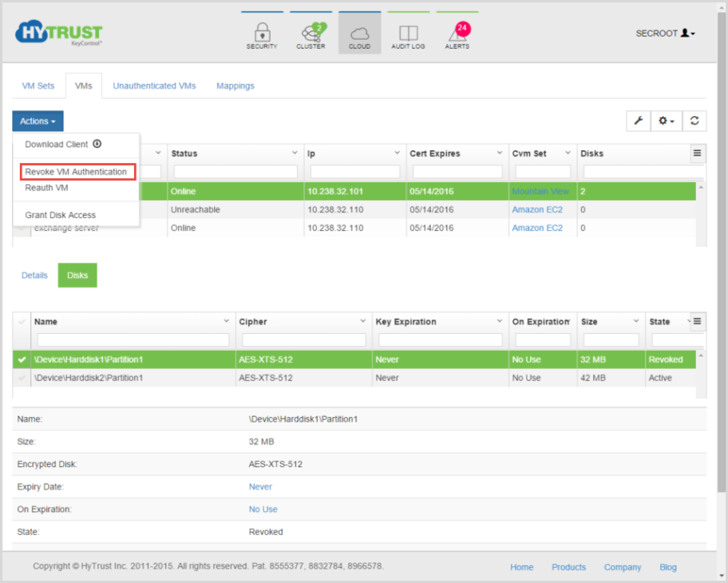Switch to the Details sub-tab
728x583 pixels.
(34, 276)
